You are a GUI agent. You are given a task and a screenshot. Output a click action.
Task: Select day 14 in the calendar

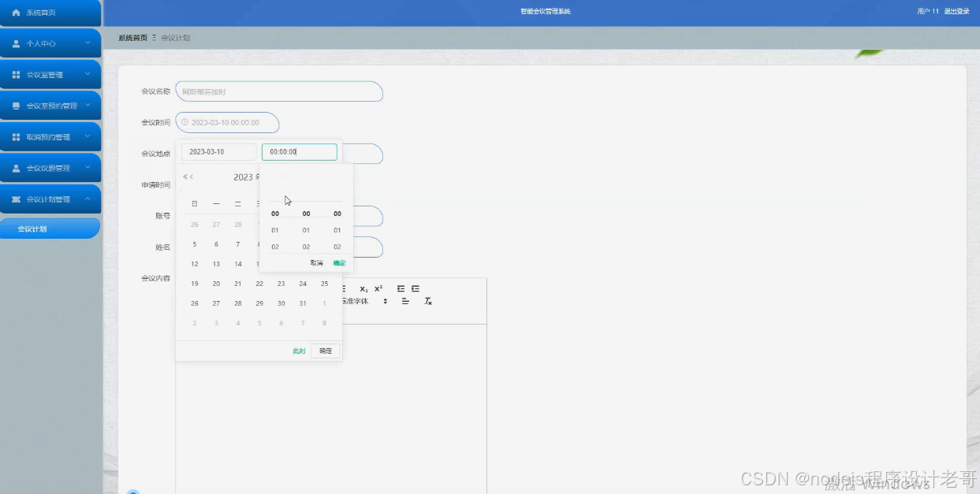coord(238,264)
